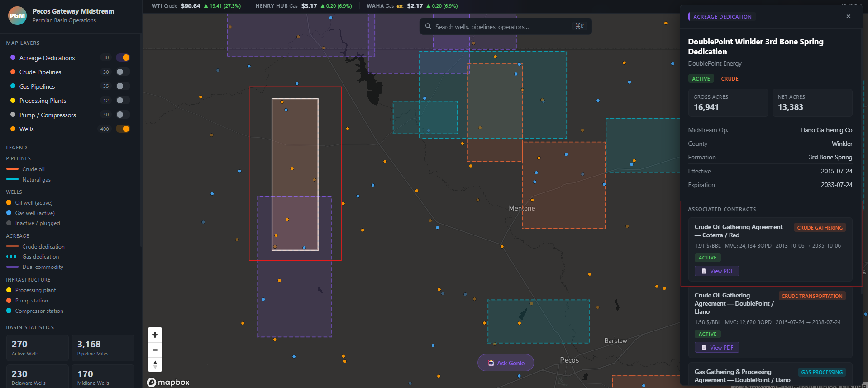Screen dimensions: 868x388
Task: Click the Acreage Dedications purple color dot
Action: 13,58
